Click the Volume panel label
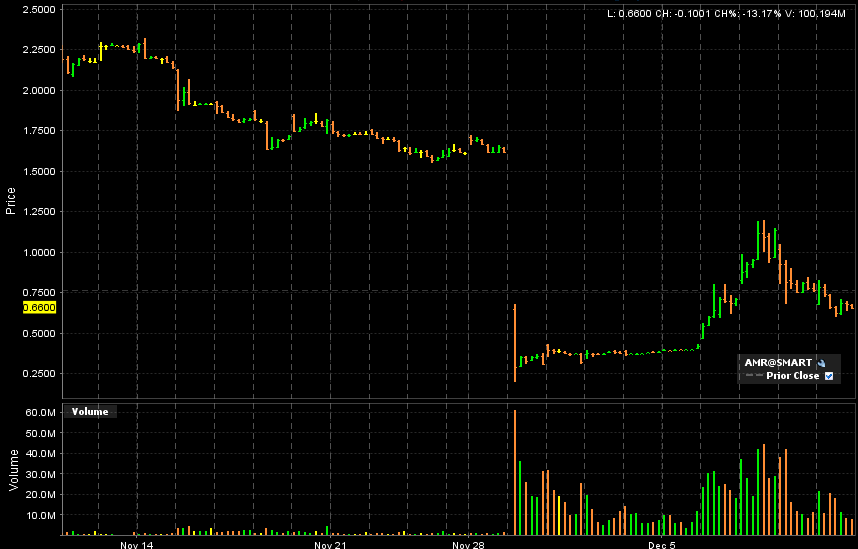 click(x=90, y=412)
